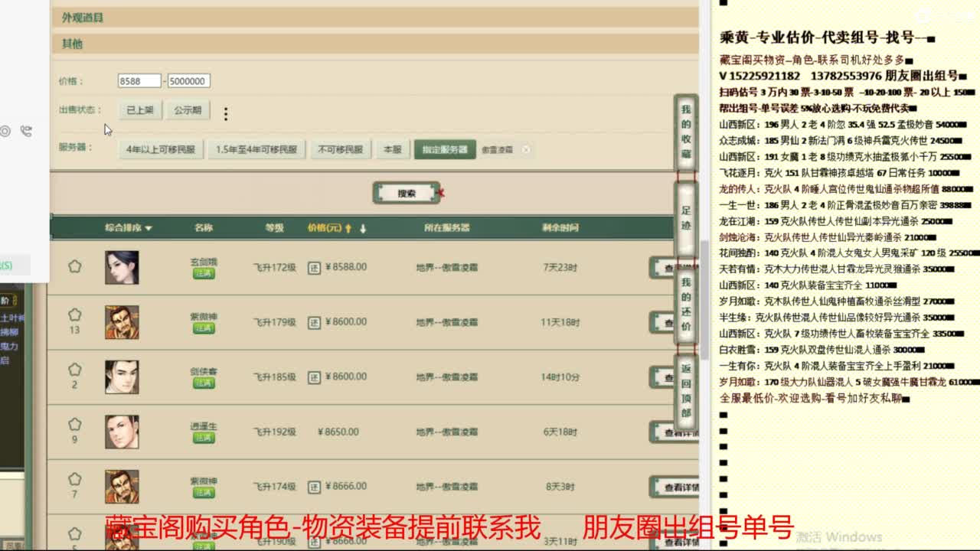980x551 pixels.
Task: Sort price ascending with the up arrow
Action: tap(348, 228)
